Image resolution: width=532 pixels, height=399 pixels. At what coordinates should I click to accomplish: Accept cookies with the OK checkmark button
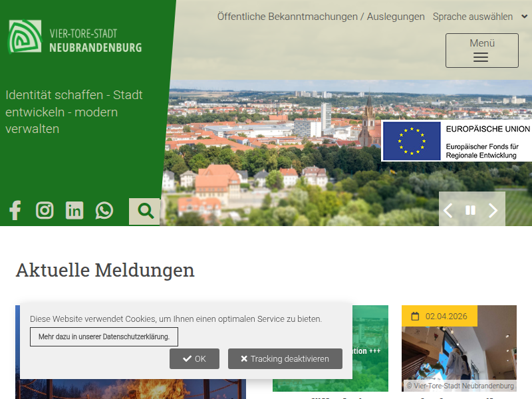(x=194, y=358)
